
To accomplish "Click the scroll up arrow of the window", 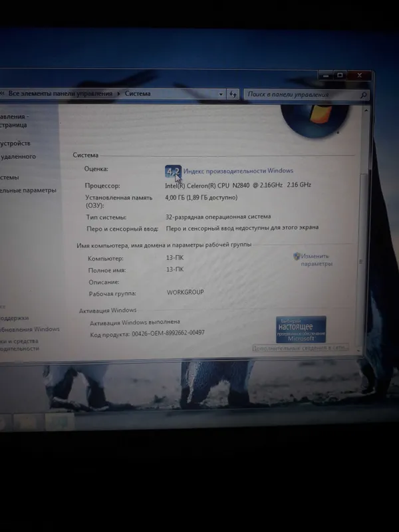I will tap(366, 111).
